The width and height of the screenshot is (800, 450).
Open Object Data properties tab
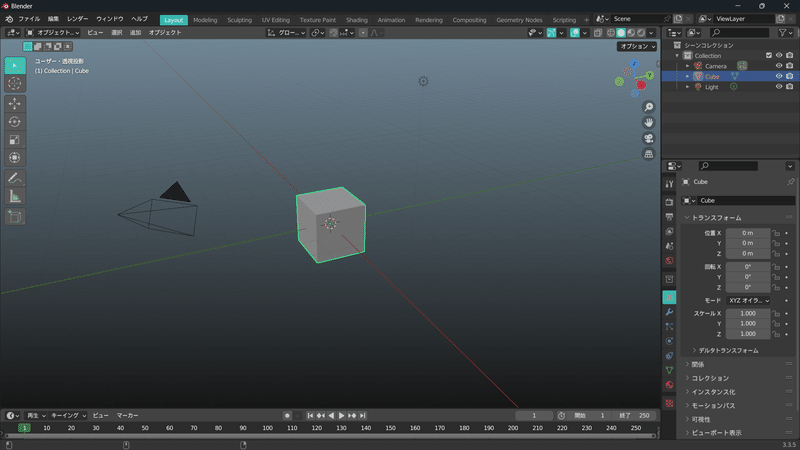click(669, 370)
